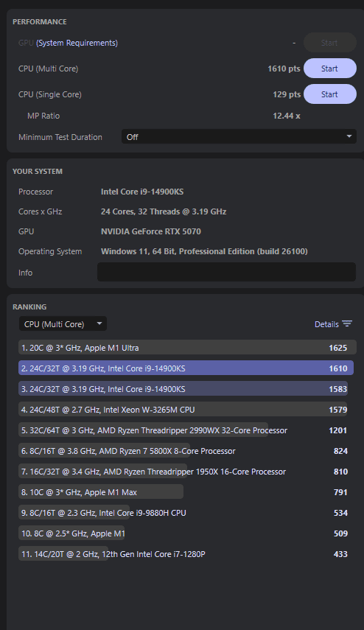Start the CPU Multi Core benchmark
This screenshot has height=630, width=364.
(330, 69)
